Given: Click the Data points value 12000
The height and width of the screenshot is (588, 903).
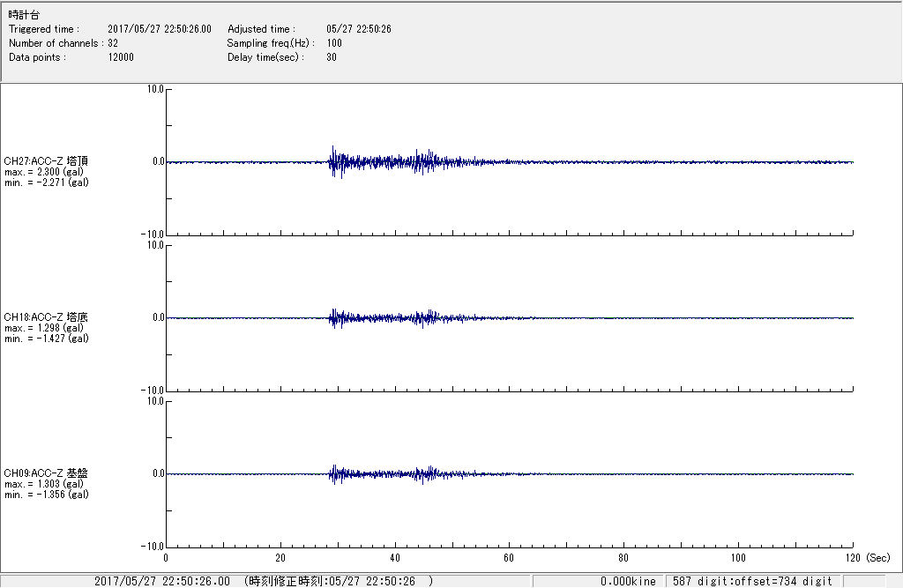Looking at the screenshot, I should click(x=121, y=57).
